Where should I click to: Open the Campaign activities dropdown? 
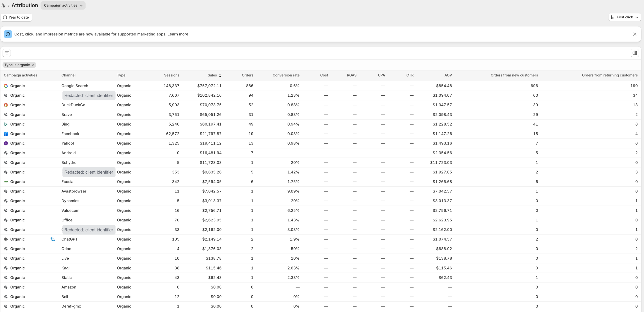point(63,5)
